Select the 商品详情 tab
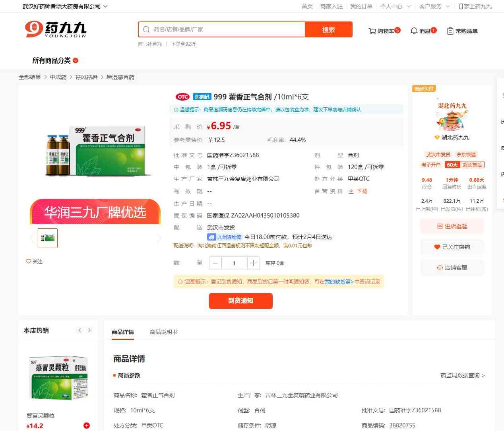This screenshot has width=504, height=431. [x=123, y=332]
